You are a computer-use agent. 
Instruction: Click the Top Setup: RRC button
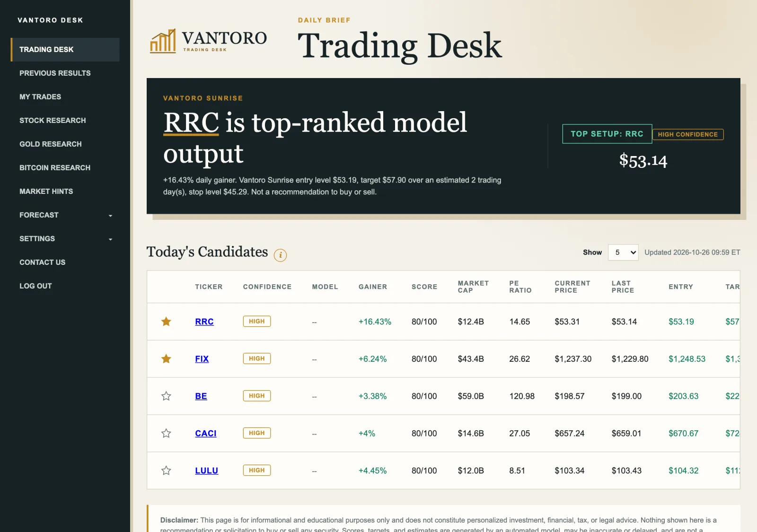click(x=607, y=134)
